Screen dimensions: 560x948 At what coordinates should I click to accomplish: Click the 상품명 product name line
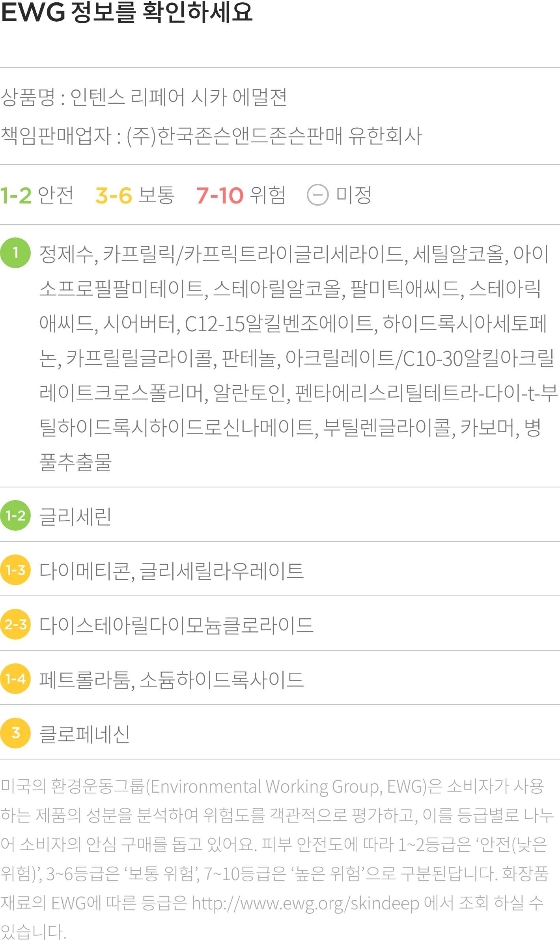(144, 97)
